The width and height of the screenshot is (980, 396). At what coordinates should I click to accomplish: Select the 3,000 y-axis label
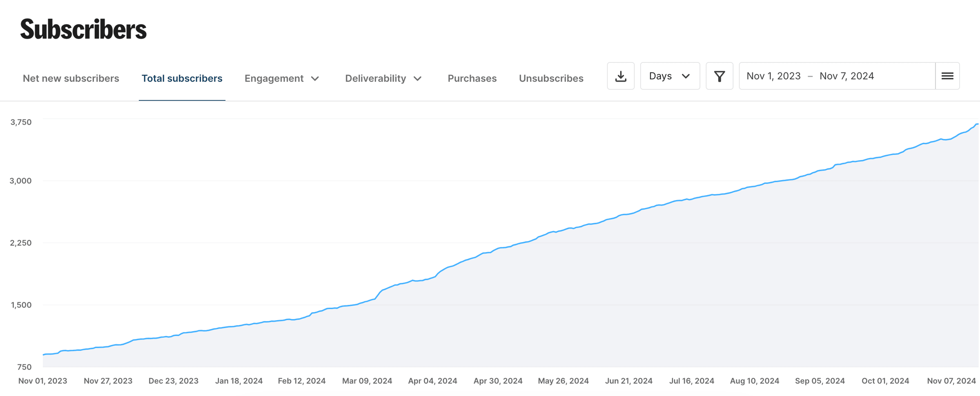tap(21, 180)
